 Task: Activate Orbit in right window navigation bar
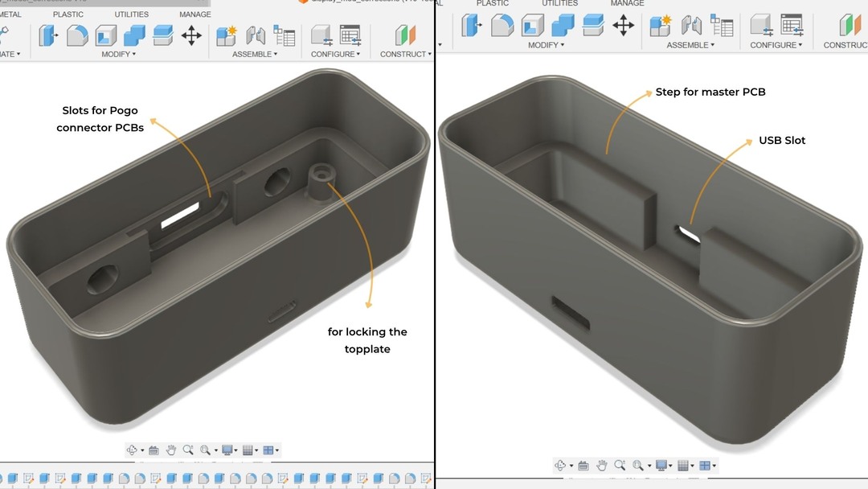[561, 465]
